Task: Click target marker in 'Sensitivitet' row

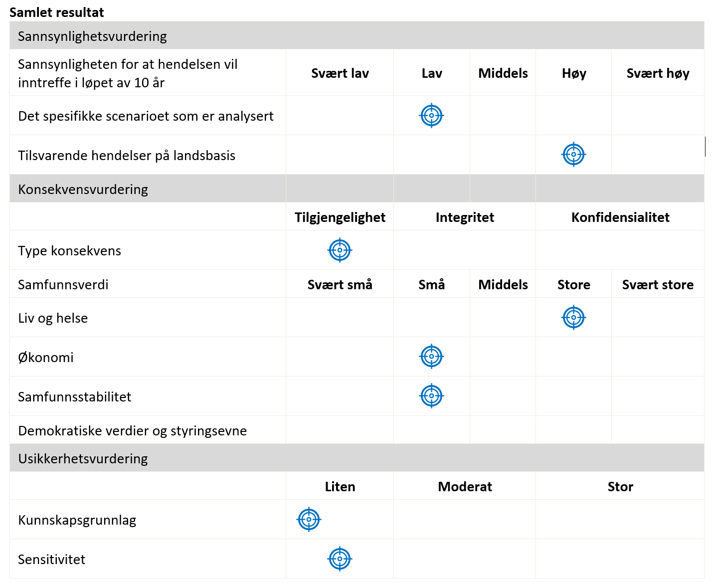Action: click(340, 559)
